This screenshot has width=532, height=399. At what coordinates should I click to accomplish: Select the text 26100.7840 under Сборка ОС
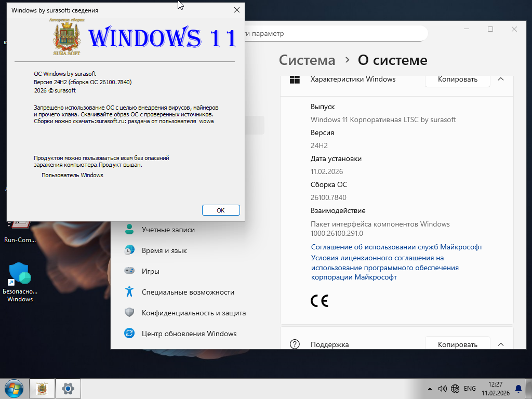[x=328, y=197]
